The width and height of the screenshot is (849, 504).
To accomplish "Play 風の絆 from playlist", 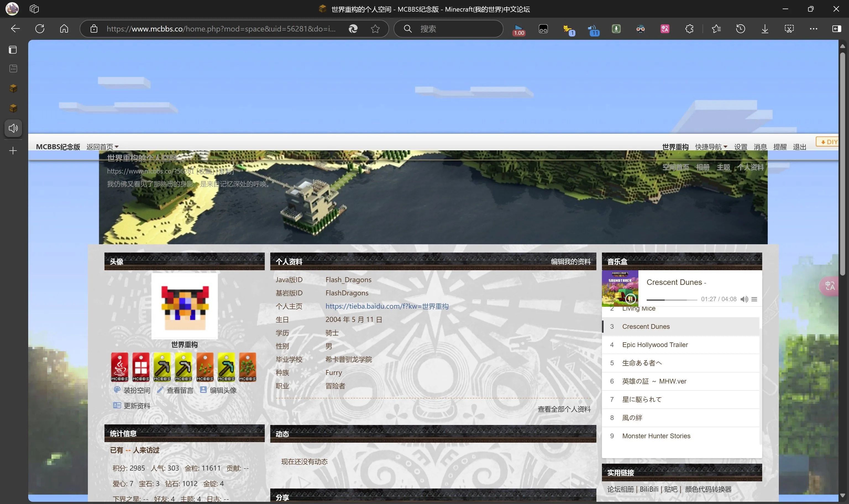I will [681, 418].
